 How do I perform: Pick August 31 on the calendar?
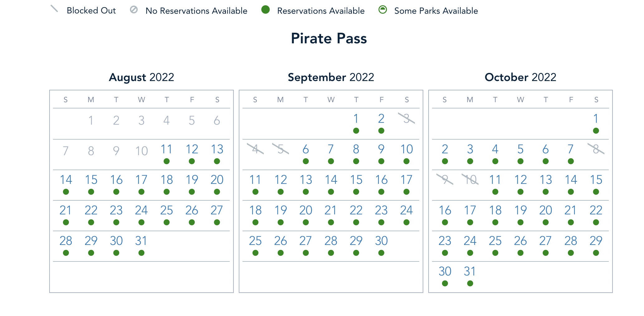(x=141, y=241)
